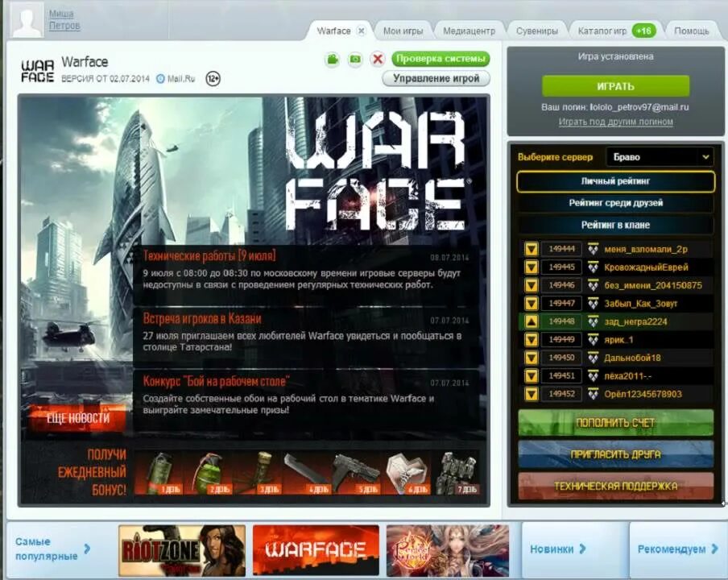
Task: Click the Warface thumbnail in bottom strip
Action: (x=316, y=550)
